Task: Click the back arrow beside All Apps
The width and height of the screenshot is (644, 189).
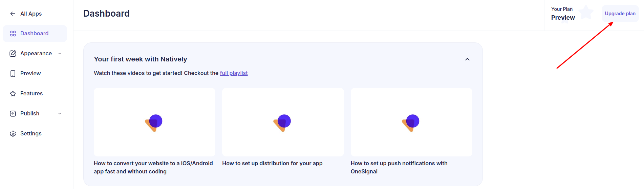Action: (x=13, y=14)
